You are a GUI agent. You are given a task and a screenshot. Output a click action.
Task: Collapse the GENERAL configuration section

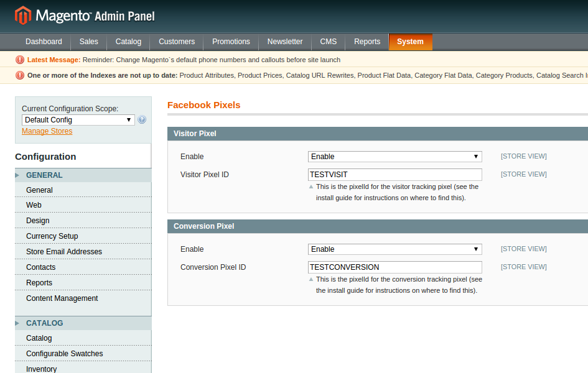[x=83, y=175]
